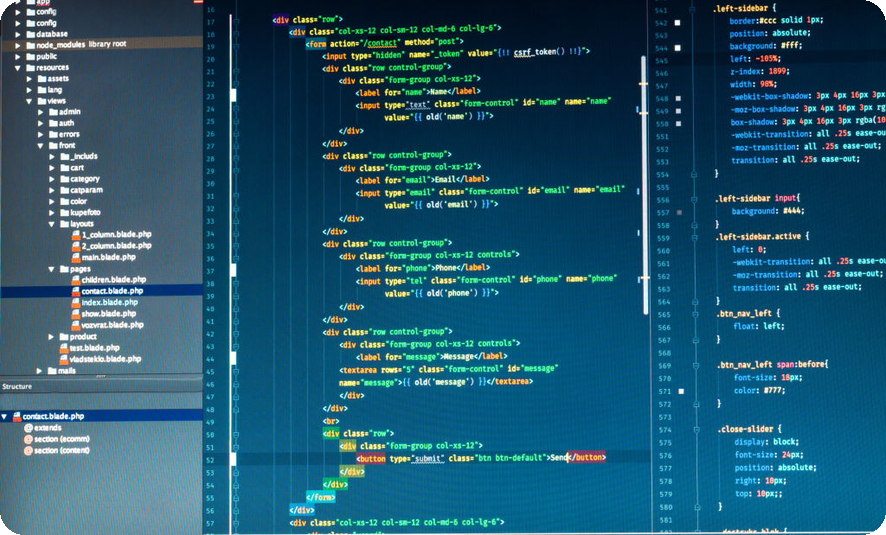
Task: Collapse contact.blade.php node in Structure panel
Action: click(5, 416)
